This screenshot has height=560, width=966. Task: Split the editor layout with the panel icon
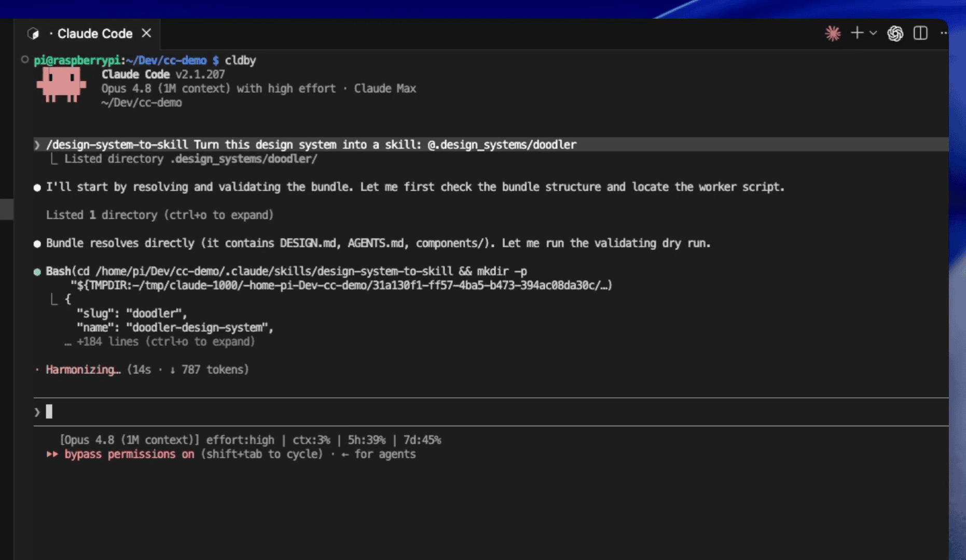920,33
